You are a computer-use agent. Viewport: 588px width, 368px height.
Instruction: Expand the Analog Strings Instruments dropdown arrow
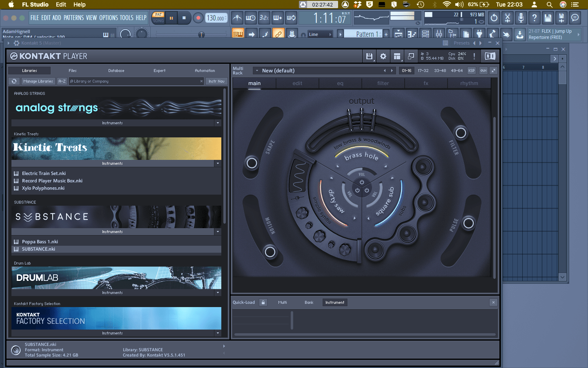pyautogui.click(x=218, y=123)
